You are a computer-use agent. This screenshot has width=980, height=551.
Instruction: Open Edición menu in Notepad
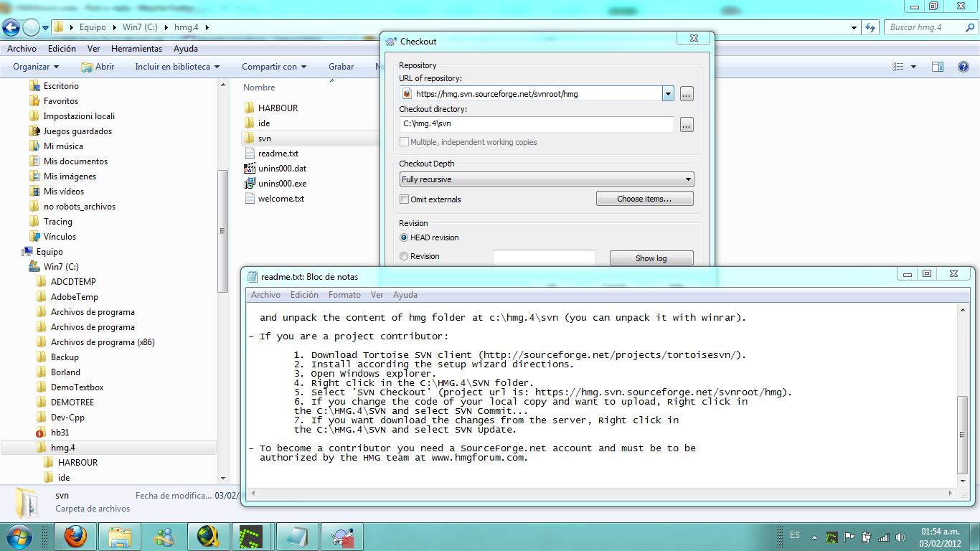point(304,295)
